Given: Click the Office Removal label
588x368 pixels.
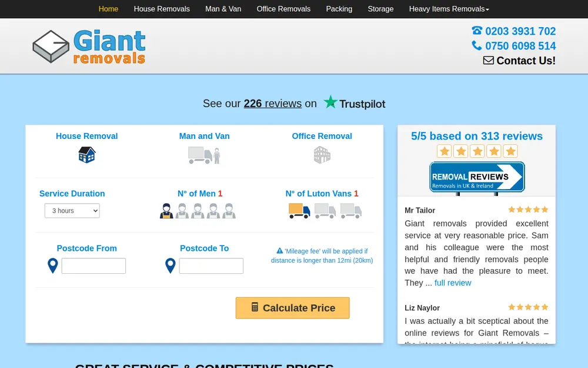Looking at the screenshot, I should pos(322,136).
